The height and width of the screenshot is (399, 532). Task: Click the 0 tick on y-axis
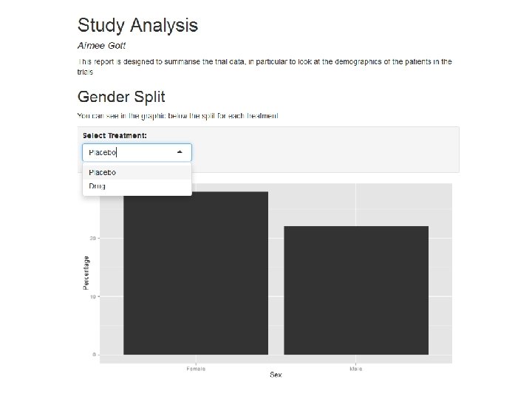tap(94, 355)
